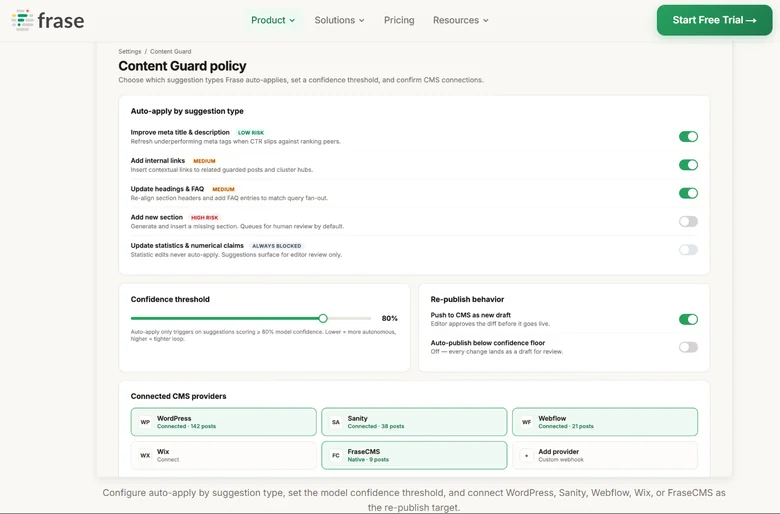This screenshot has width=780, height=514.
Task: Open the Pricing page
Action: coord(399,20)
